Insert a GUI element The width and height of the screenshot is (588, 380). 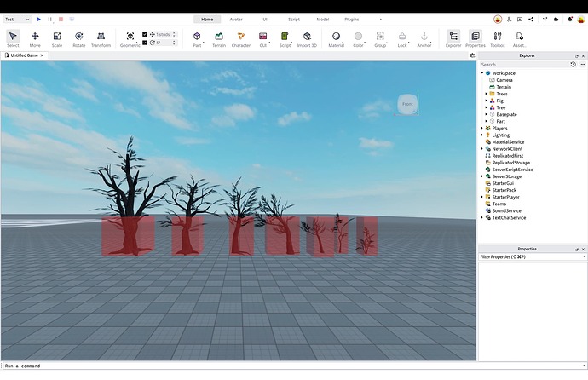262,38
